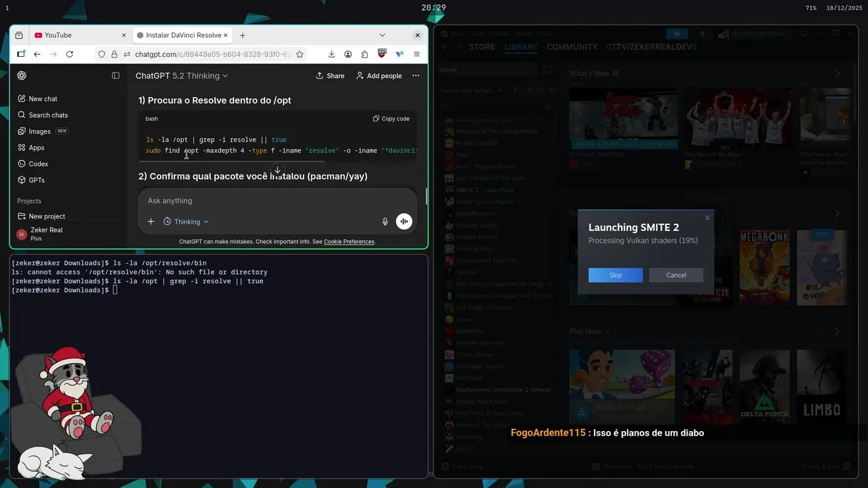
Task: Open GPTs in ChatGPT sidebar
Action: pos(31,180)
